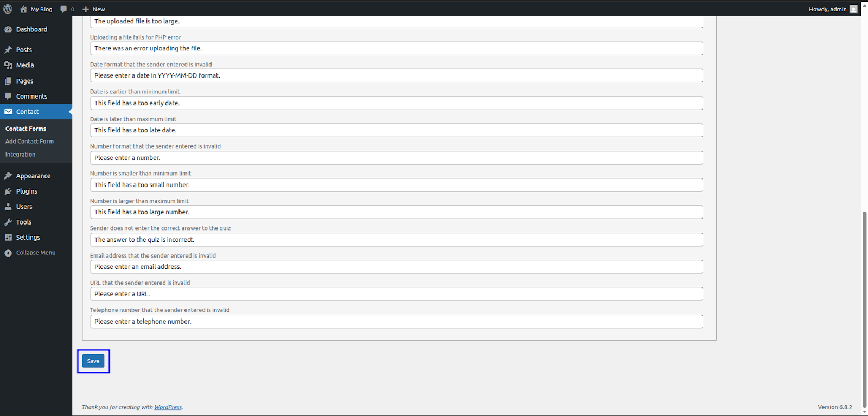The height and width of the screenshot is (416, 868).
Task: Follow the WordPress footer link
Action: [168, 407]
